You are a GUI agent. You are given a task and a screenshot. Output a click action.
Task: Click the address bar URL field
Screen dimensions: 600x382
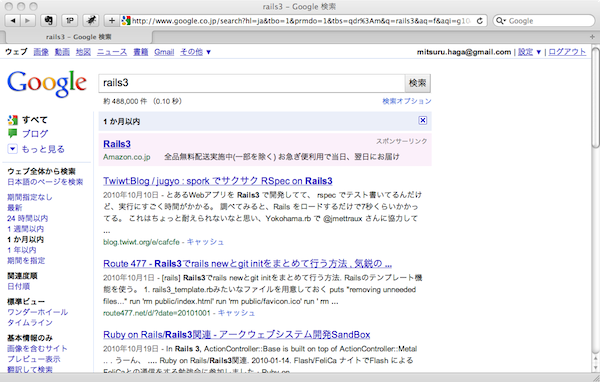click(x=302, y=21)
